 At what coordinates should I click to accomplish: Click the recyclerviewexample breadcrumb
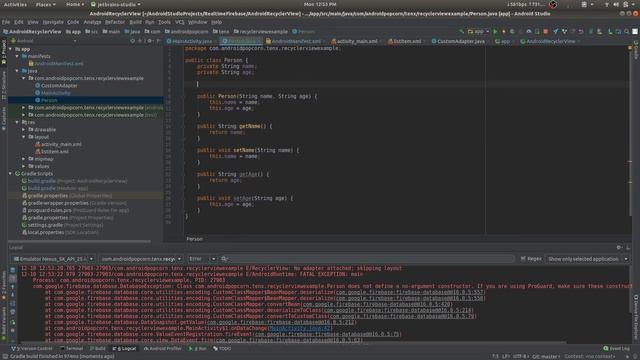tap(260, 31)
